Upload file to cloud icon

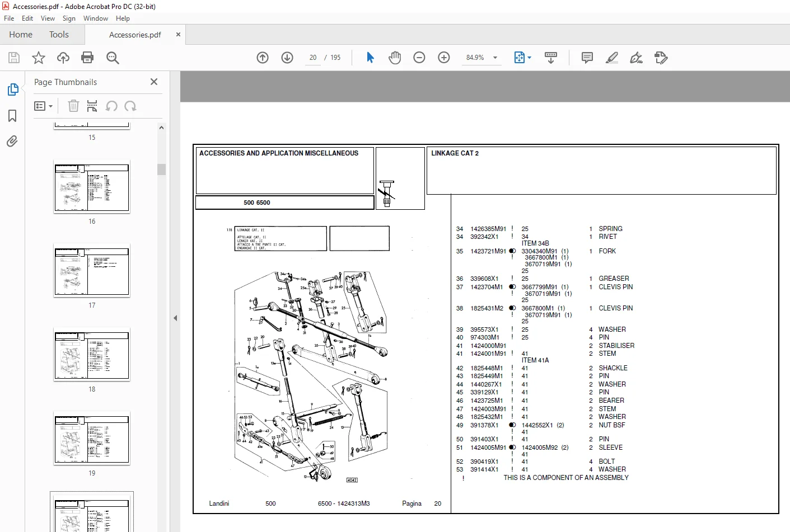pyautogui.click(x=63, y=58)
